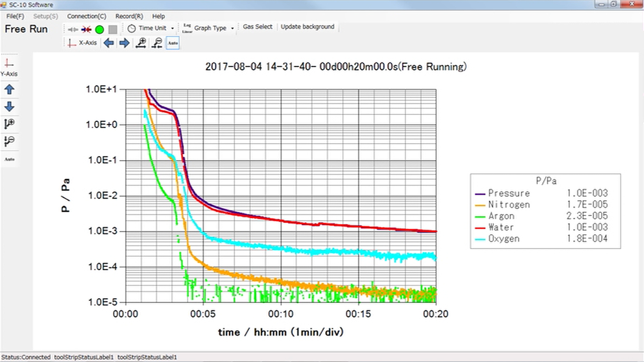Toggle X-axis Auto scaling button
This screenshot has height=362, width=644.
[173, 43]
